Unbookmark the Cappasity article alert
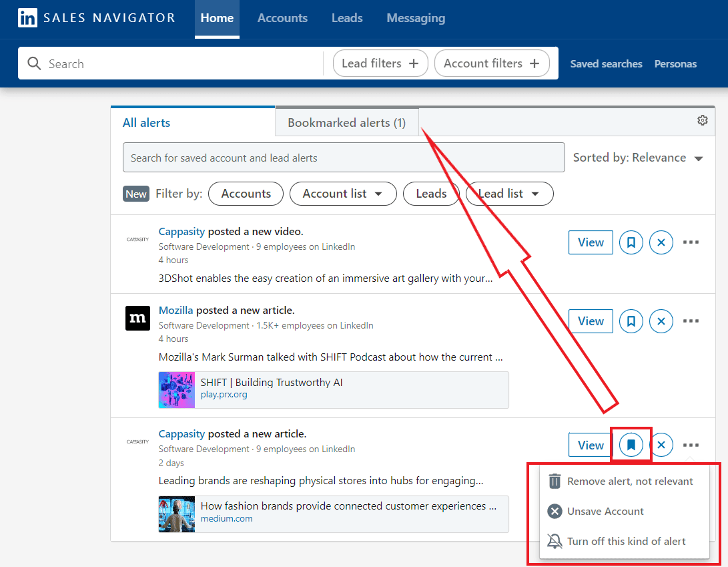Viewport: 728px width, 567px height. coord(631,445)
